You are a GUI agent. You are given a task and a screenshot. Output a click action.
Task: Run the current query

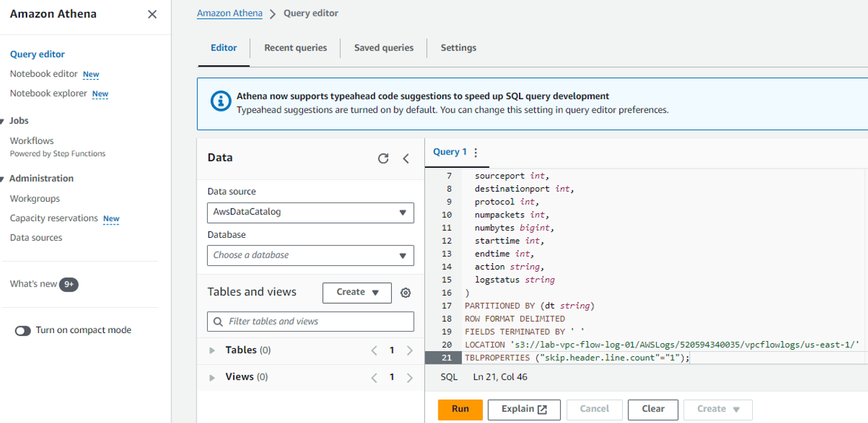[x=460, y=409]
